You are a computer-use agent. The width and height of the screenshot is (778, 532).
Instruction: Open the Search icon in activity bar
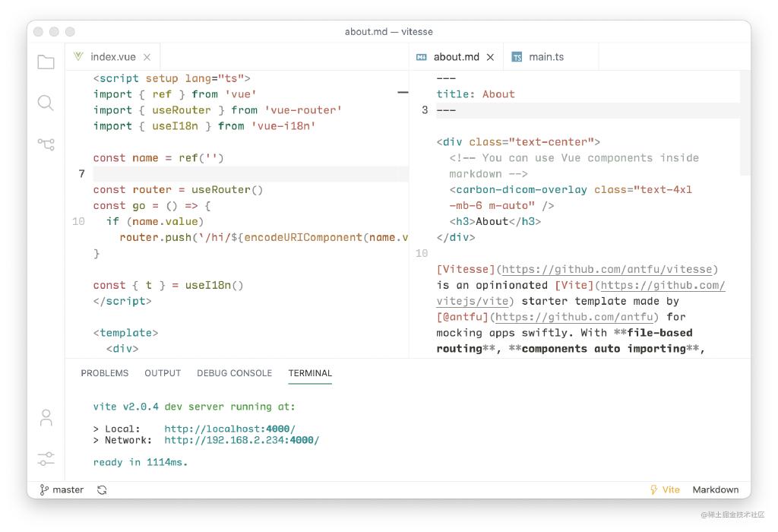pyautogui.click(x=46, y=103)
